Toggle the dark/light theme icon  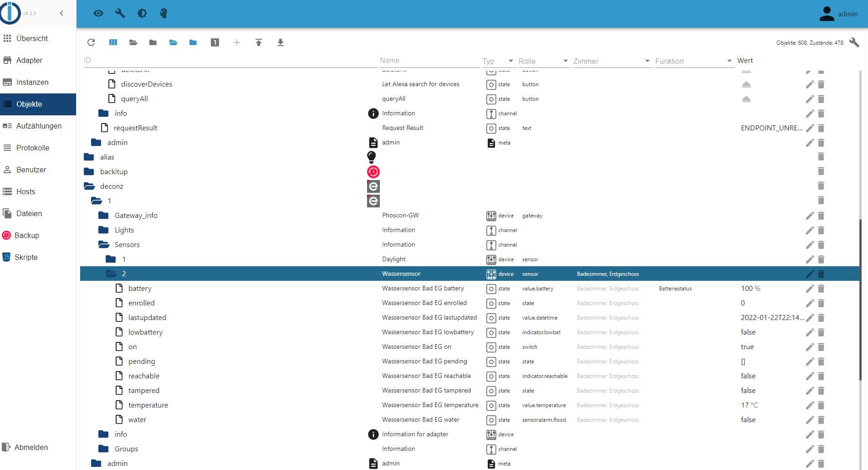pos(142,13)
